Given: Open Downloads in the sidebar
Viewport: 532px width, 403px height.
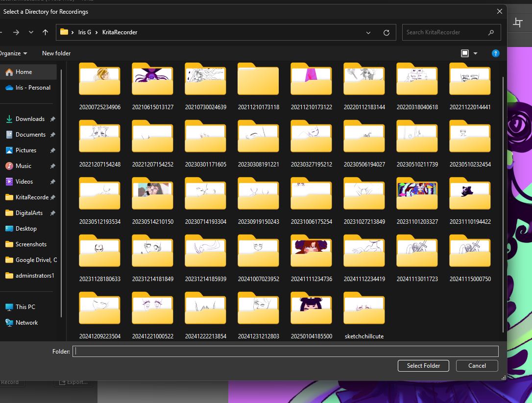Looking at the screenshot, I should pos(30,119).
